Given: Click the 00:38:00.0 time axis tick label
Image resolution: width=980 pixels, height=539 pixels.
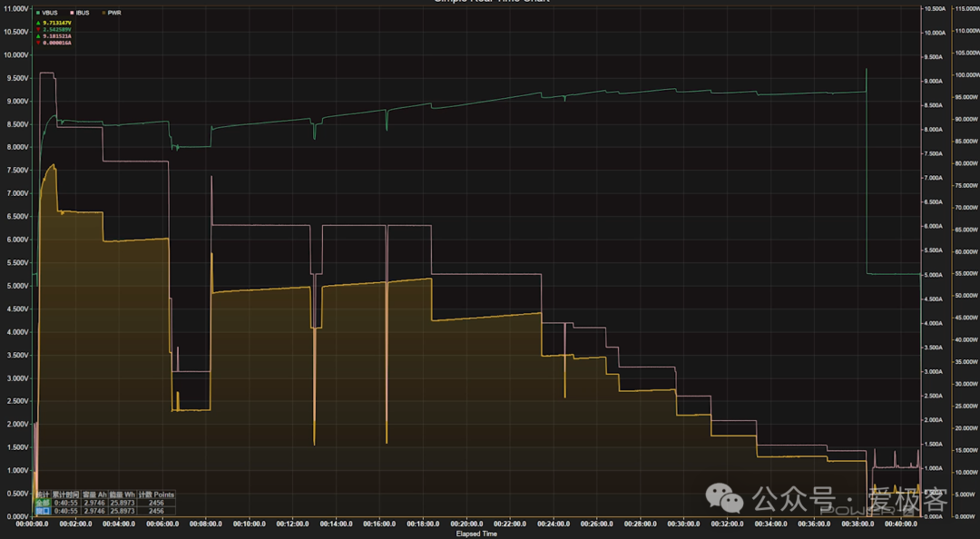Looking at the screenshot, I should tap(857, 524).
